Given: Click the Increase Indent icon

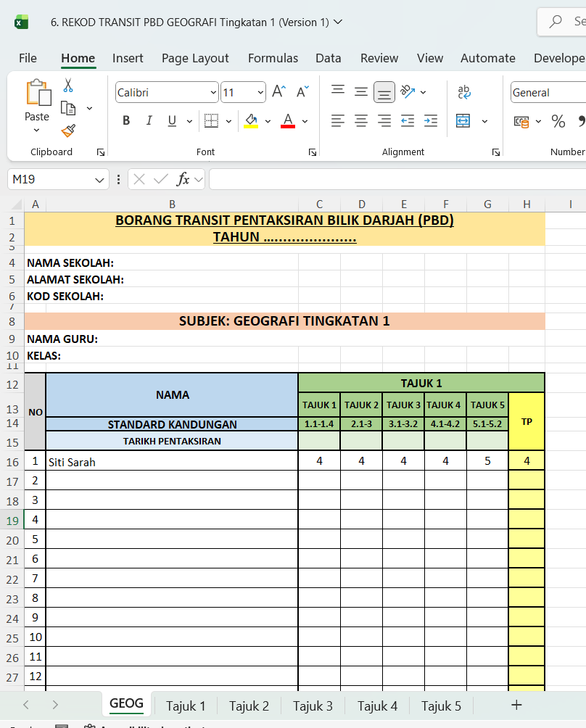Looking at the screenshot, I should [x=431, y=121].
